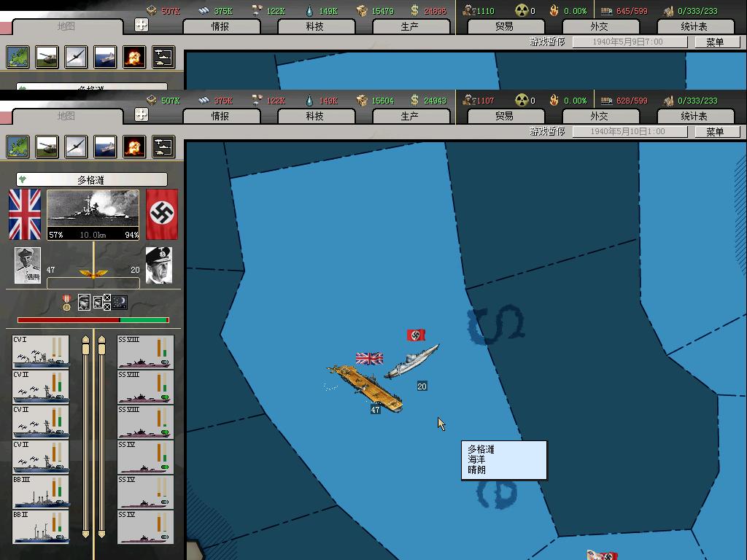
Task: Select tank land-units map mode in lower screen
Action: (x=47, y=147)
